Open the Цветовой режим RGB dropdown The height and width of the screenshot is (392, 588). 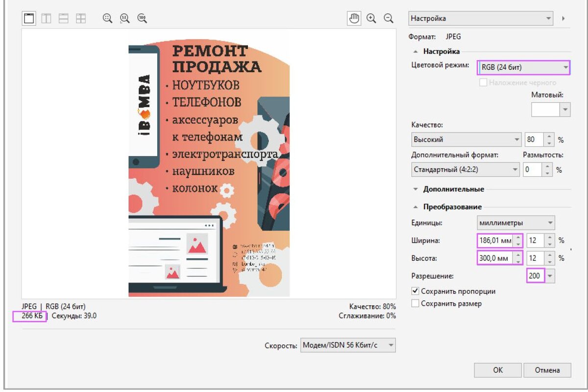coord(523,67)
